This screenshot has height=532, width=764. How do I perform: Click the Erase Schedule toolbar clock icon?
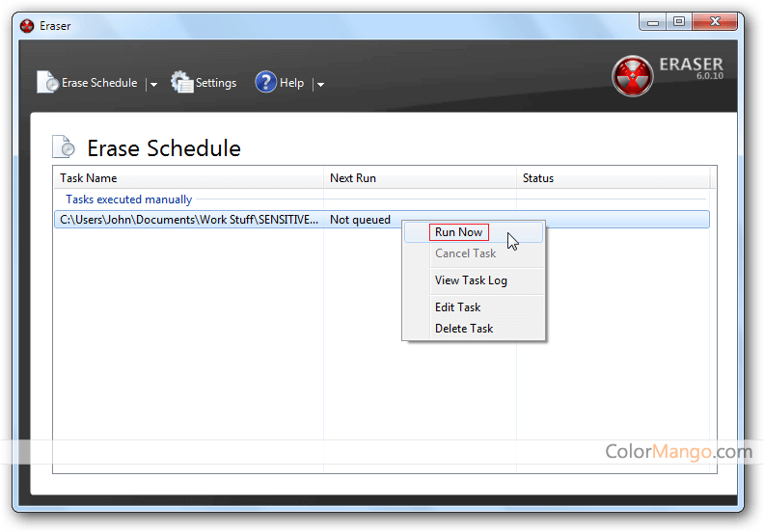[x=47, y=83]
